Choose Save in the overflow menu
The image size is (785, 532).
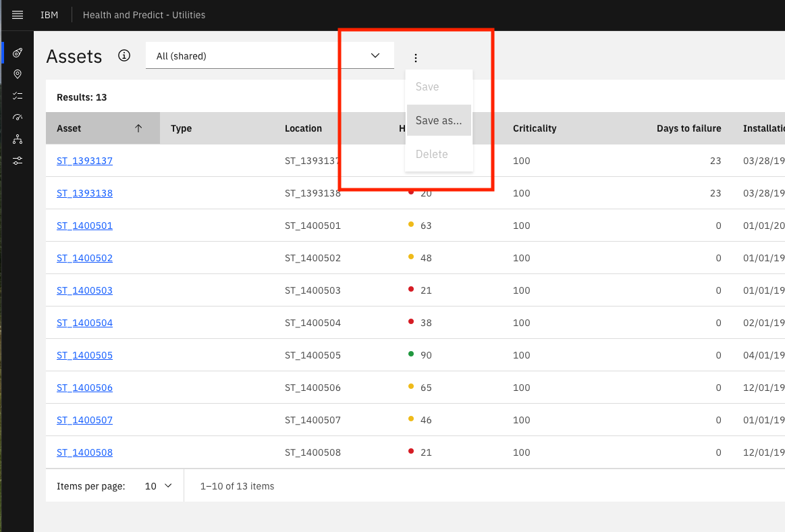click(439, 86)
